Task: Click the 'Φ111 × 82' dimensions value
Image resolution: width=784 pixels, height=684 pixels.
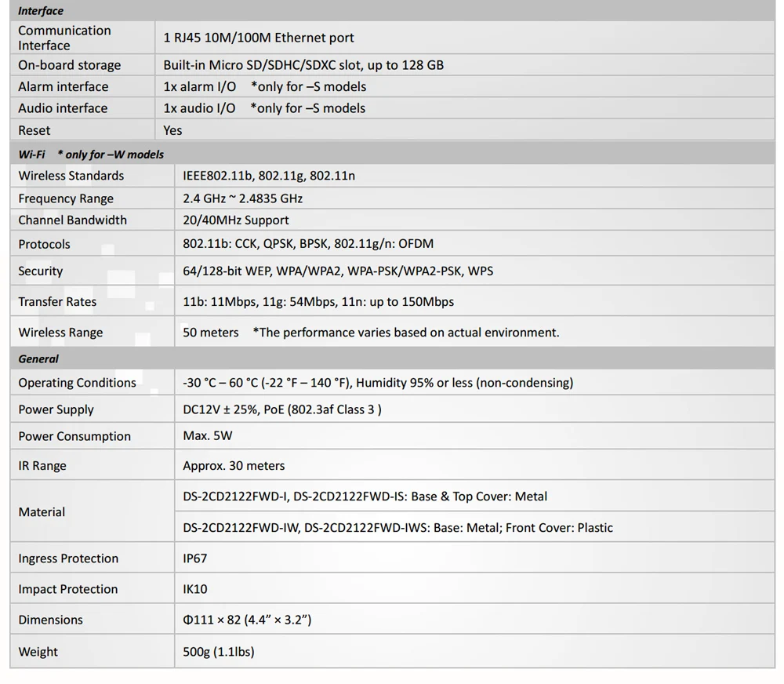Action: 247,620
